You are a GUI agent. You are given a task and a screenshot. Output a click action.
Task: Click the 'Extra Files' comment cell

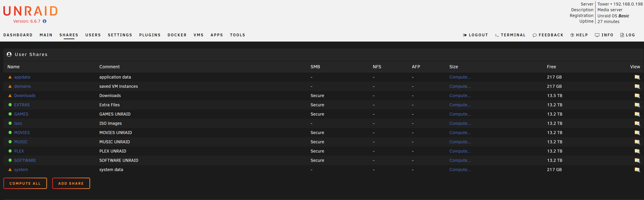(109, 105)
